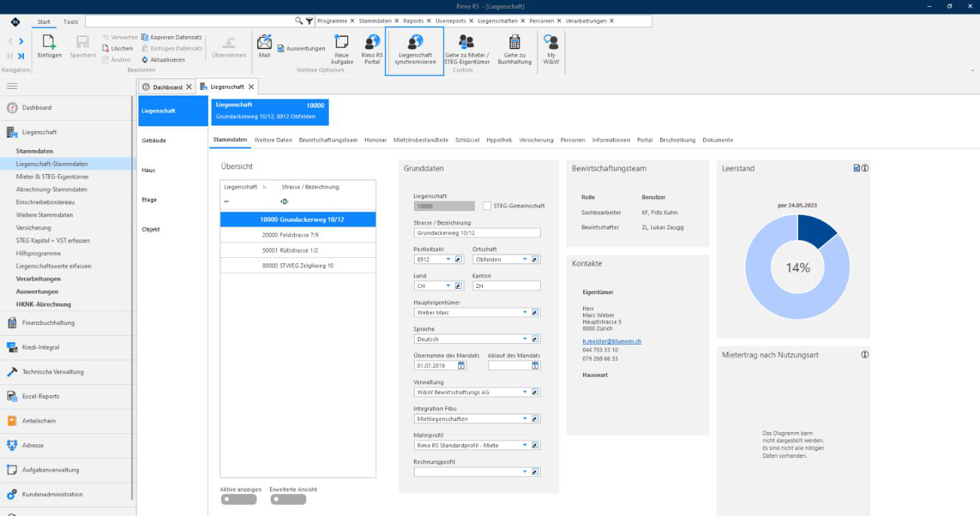Click the Mietertrag nach Nutzungsart info icon

click(865, 354)
